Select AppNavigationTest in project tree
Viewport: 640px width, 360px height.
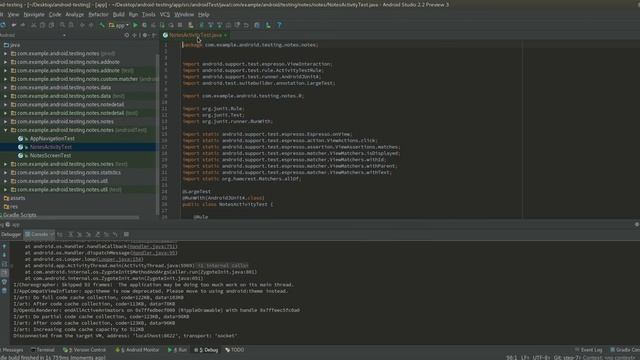(x=52, y=139)
